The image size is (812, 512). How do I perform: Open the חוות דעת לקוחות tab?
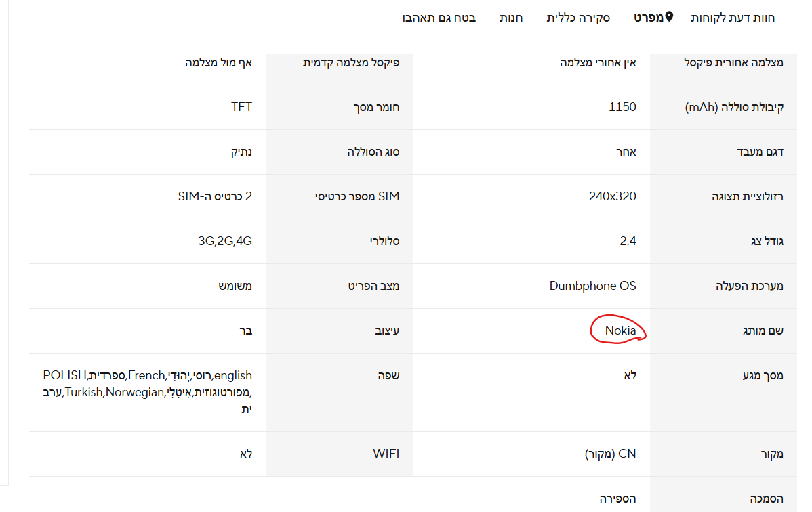point(733,18)
